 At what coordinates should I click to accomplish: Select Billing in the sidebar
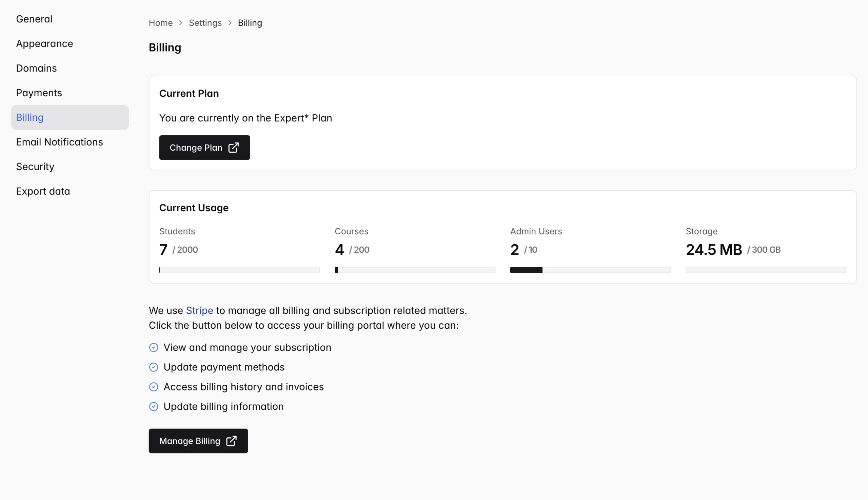[x=70, y=117]
